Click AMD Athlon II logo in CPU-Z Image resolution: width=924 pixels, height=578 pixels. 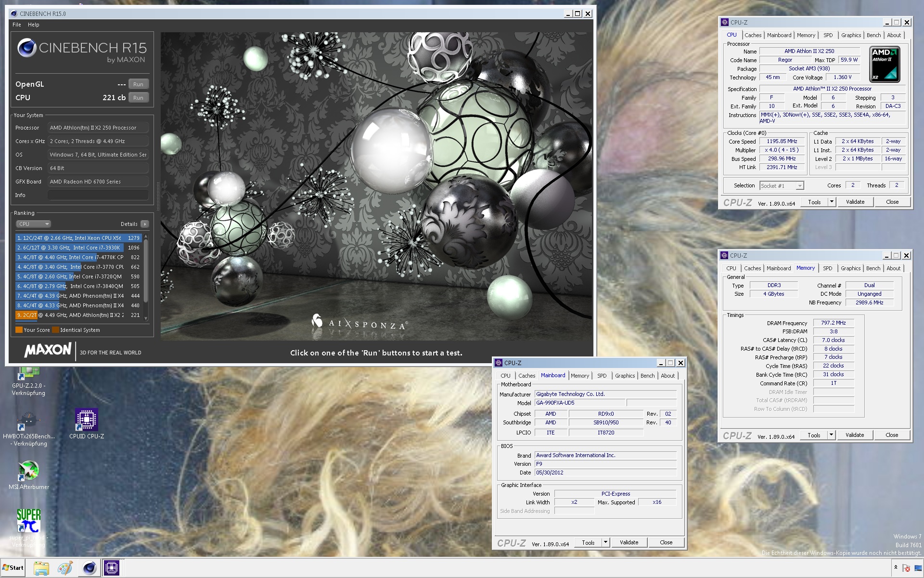click(885, 64)
